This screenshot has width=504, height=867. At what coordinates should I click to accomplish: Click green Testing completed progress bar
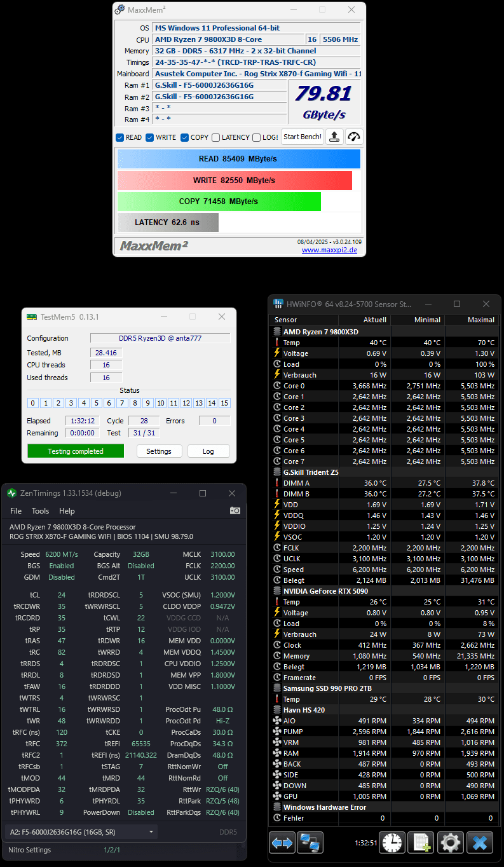click(76, 451)
